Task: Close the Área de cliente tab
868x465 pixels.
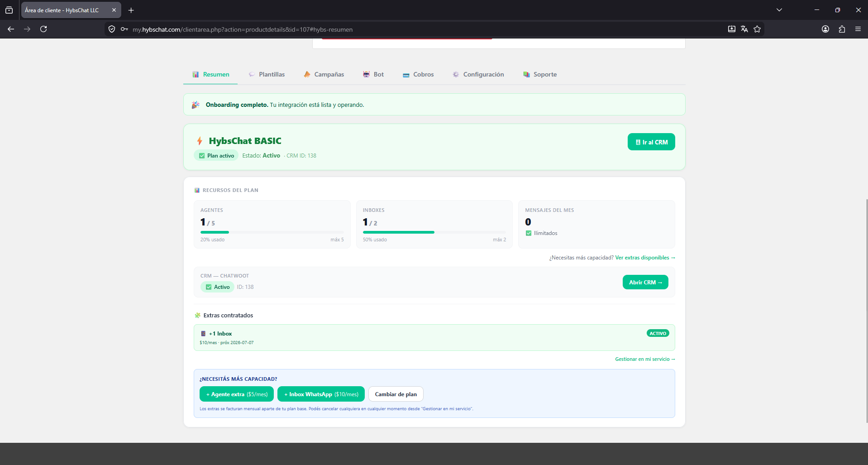Action: 114,10
